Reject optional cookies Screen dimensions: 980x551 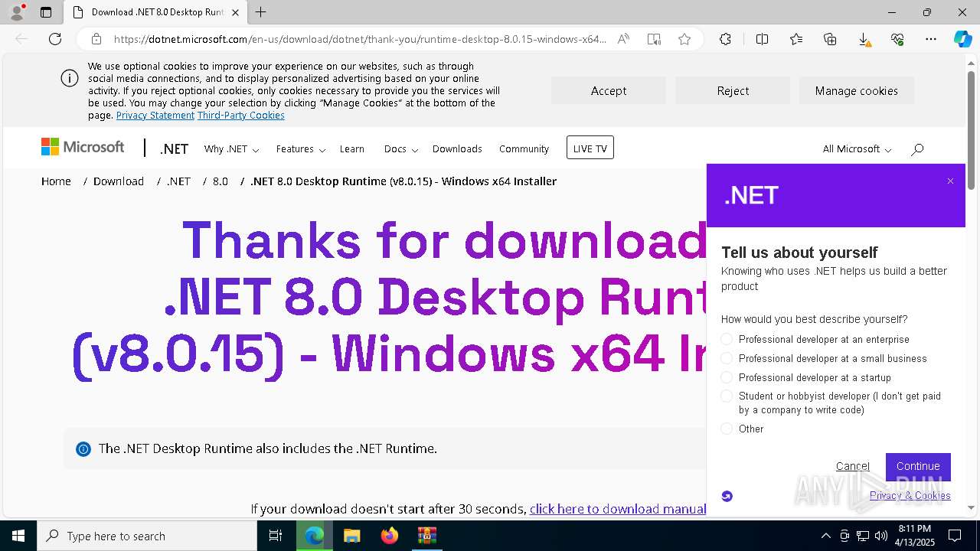click(x=733, y=90)
